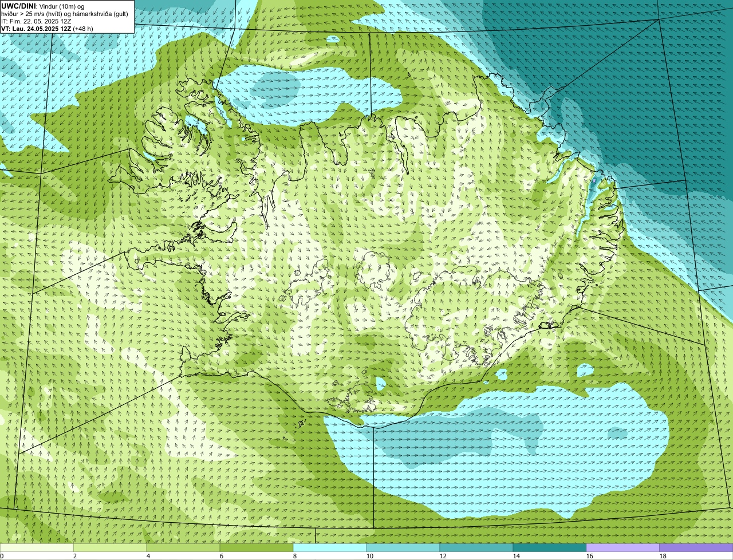Pick the 12–14 m/s teal legend swatch
This screenshot has height=560, width=733.
click(476, 547)
